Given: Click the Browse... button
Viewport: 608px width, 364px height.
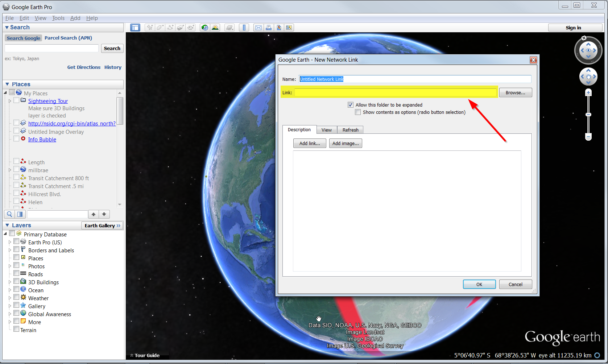Looking at the screenshot, I should point(515,93).
